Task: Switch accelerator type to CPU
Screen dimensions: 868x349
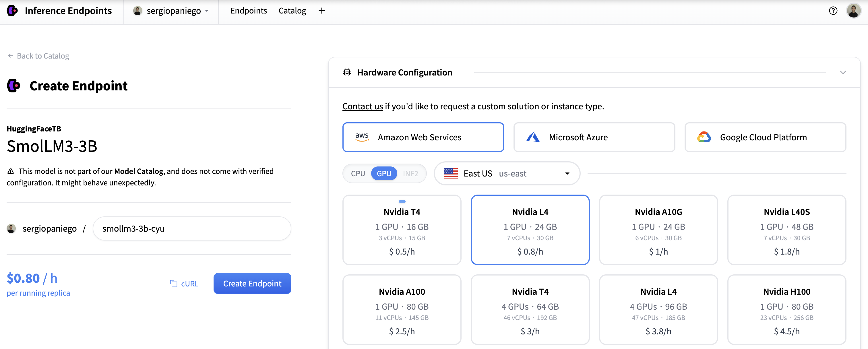Action: click(x=358, y=173)
